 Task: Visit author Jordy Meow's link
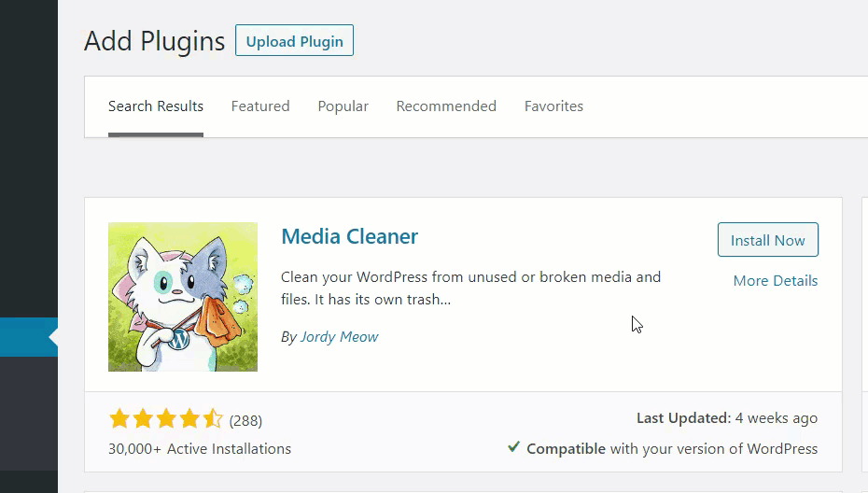point(339,337)
